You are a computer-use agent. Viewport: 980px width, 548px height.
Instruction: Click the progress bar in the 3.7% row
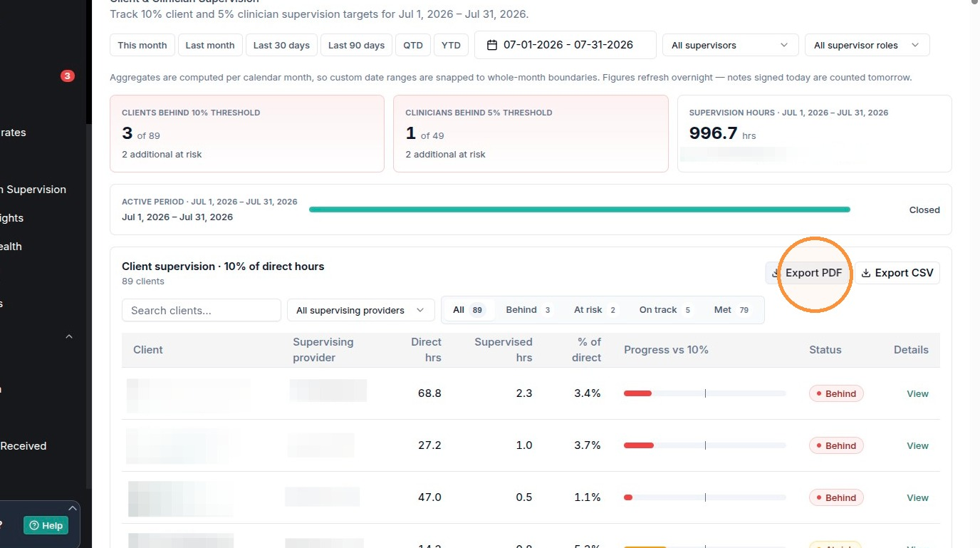pyautogui.click(x=705, y=445)
